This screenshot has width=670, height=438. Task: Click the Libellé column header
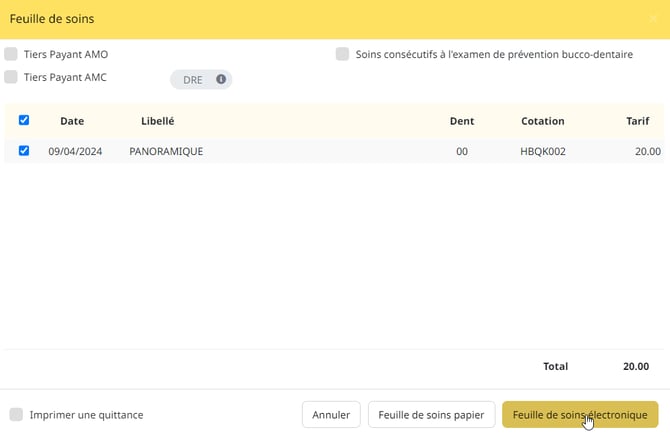point(157,121)
